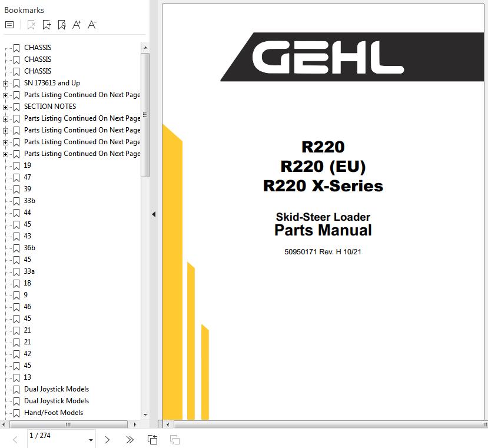Screen dimensions: 488x448
Task: Open bookmark 33b
Action: (x=29, y=201)
